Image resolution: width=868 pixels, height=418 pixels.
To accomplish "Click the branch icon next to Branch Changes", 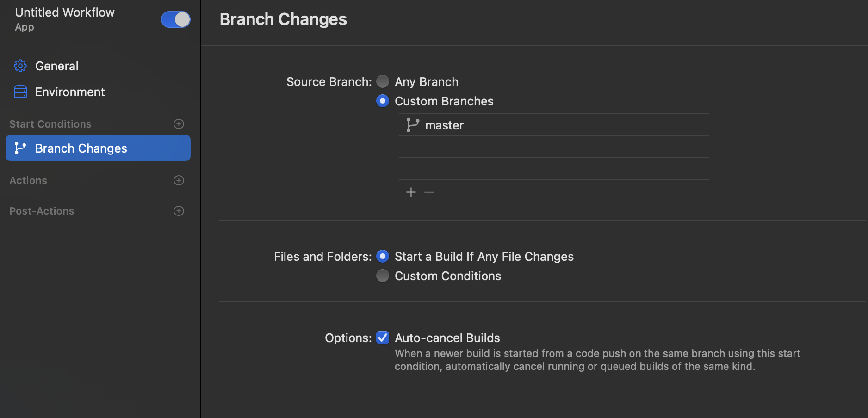I will coord(20,148).
